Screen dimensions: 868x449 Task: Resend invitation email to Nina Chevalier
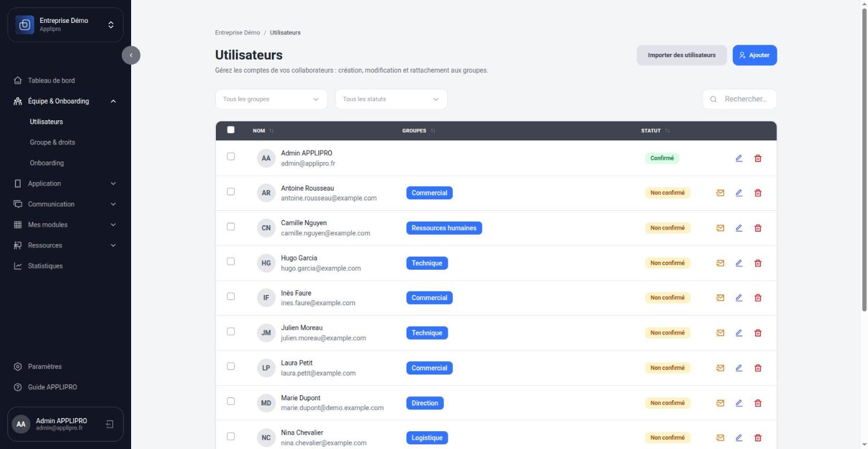pyautogui.click(x=720, y=438)
